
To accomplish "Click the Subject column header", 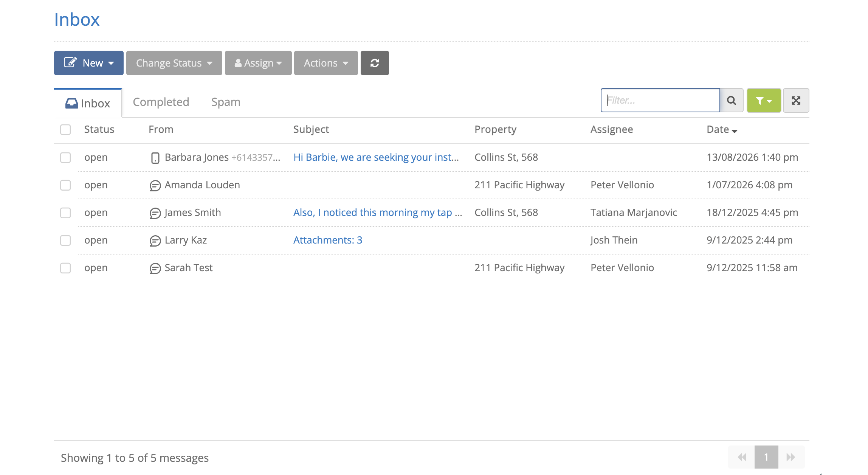I will click(311, 129).
